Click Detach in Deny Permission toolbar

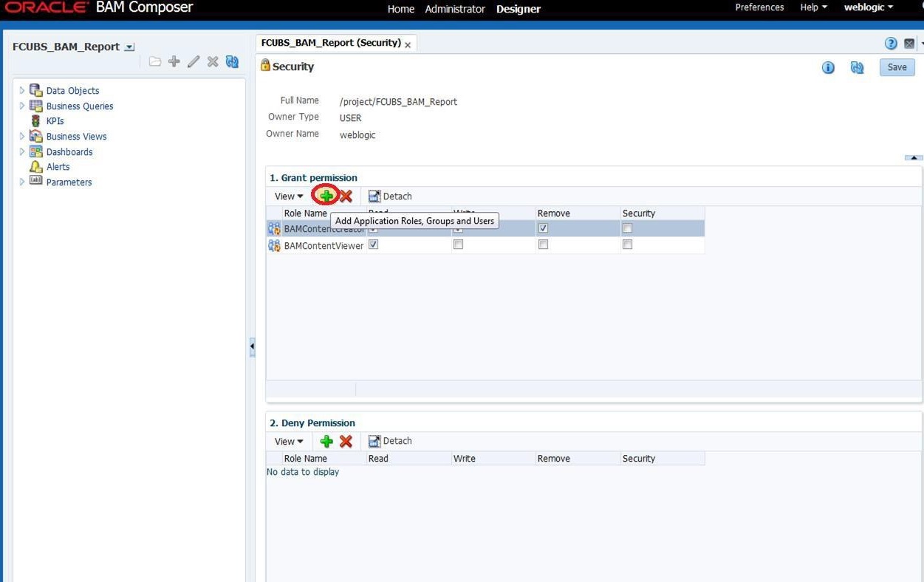pyautogui.click(x=390, y=441)
